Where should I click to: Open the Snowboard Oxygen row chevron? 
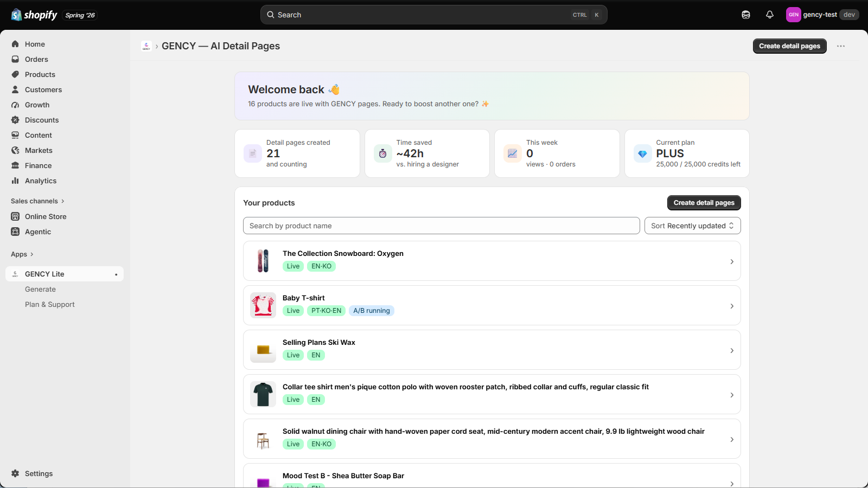[732, 262]
